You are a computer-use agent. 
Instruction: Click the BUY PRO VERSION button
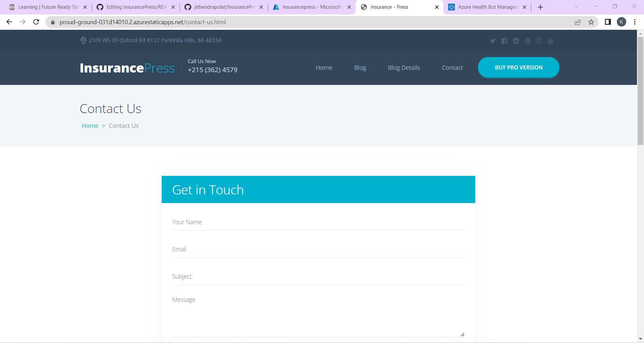pos(519,67)
